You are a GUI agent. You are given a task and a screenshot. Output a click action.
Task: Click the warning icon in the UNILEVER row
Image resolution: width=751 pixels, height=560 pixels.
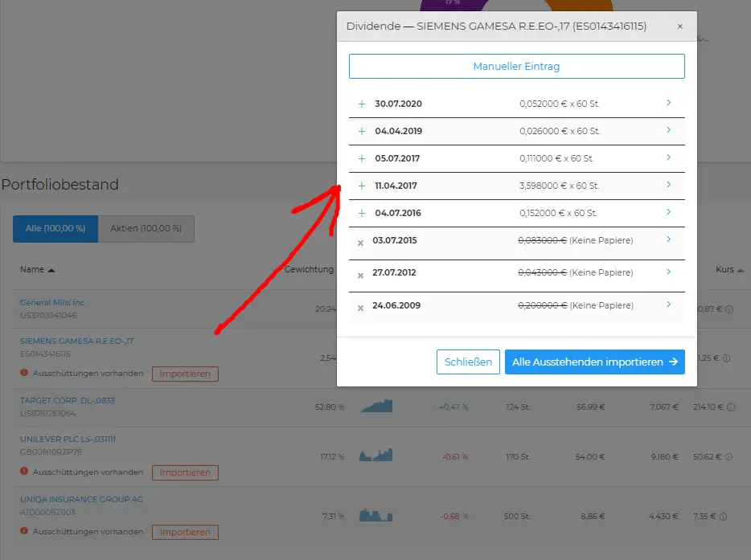click(24, 471)
